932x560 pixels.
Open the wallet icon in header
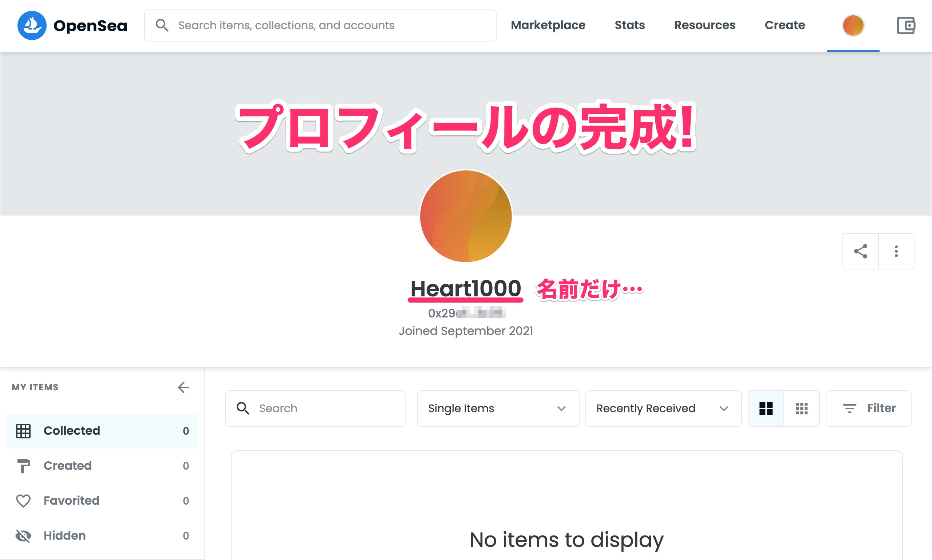(905, 25)
